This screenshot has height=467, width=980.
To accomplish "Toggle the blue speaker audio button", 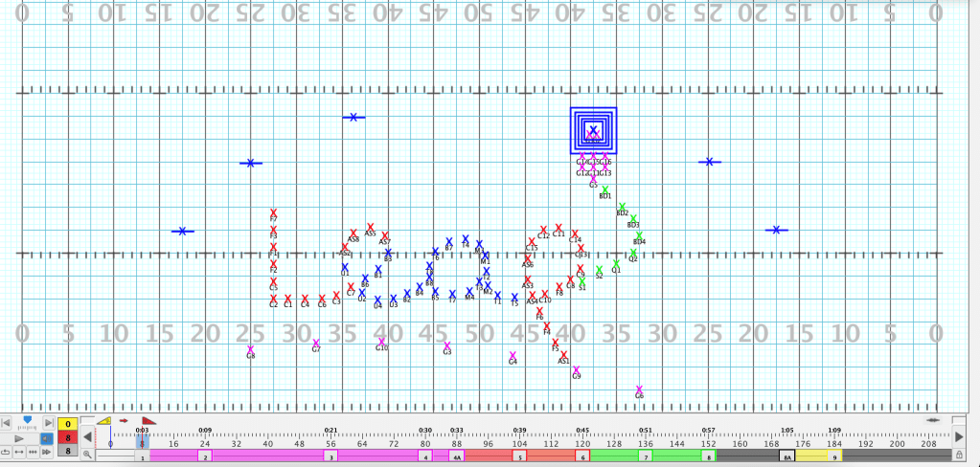I will [47, 437].
